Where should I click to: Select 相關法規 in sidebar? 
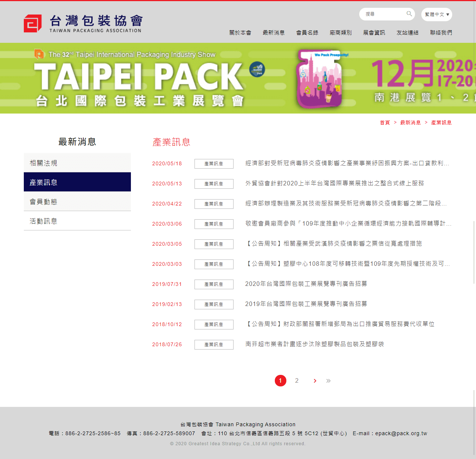pyautogui.click(x=77, y=163)
